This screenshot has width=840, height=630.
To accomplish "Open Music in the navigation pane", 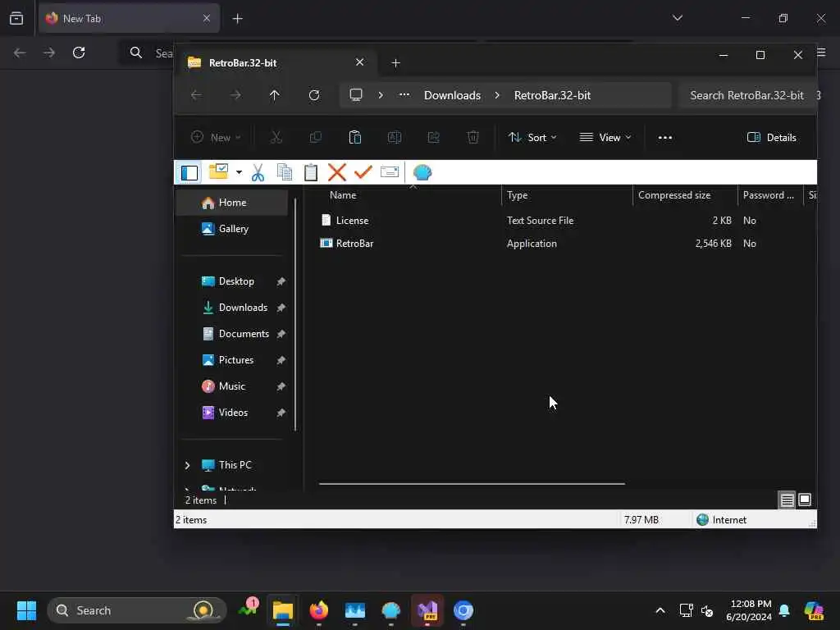I will [231, 386].
